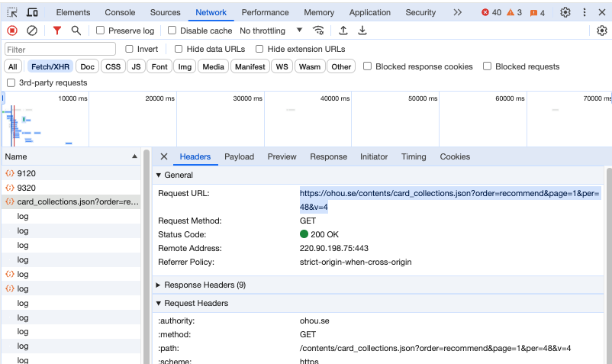Export HAR file download icon
Screen dimensions: 612x364
[x=362, y=31]
